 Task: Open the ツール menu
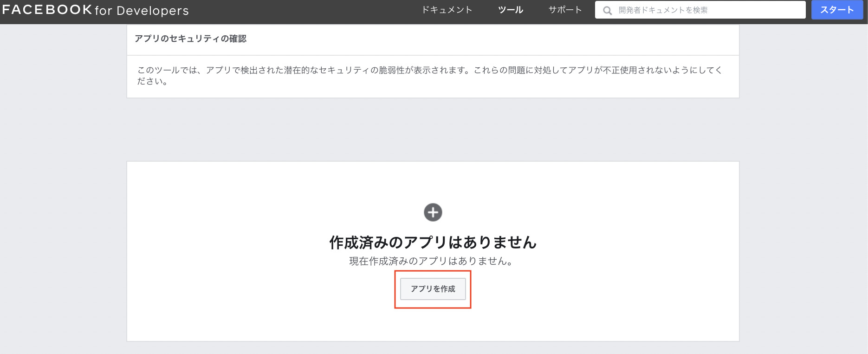coord(510,10)
